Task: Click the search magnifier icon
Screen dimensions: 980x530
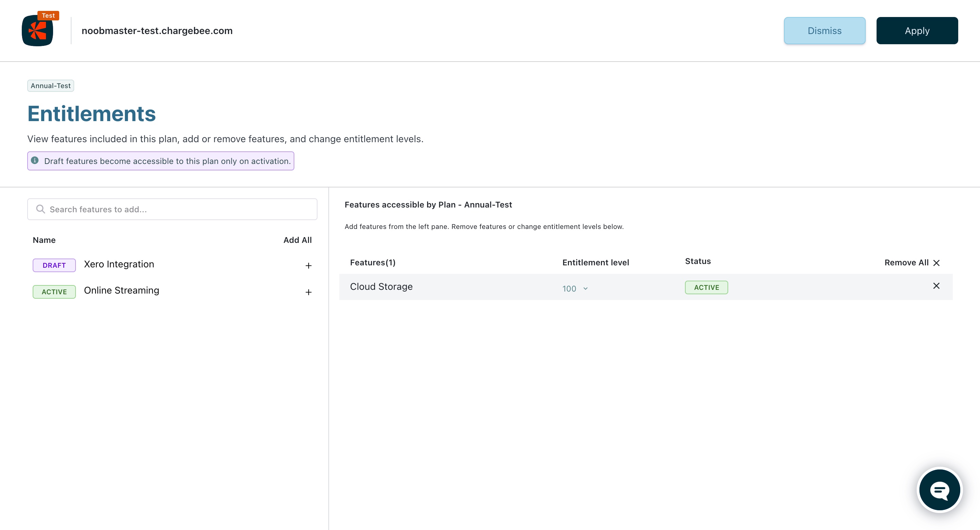Action: point(40,209)
